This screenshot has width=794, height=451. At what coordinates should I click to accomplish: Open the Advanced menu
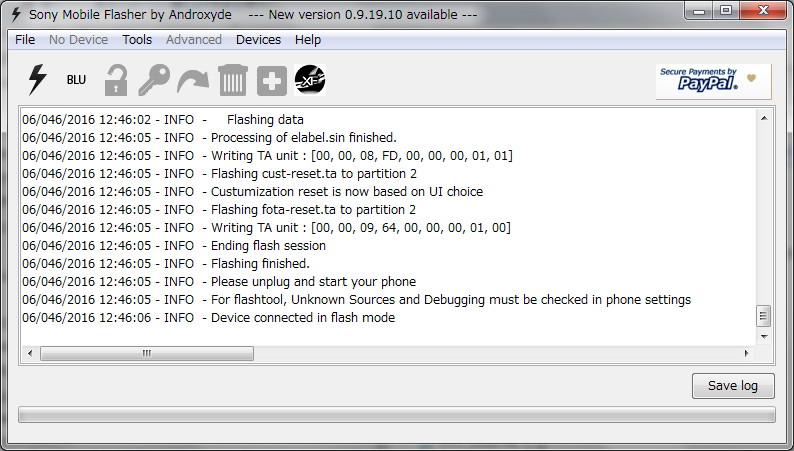pos(194,39)
